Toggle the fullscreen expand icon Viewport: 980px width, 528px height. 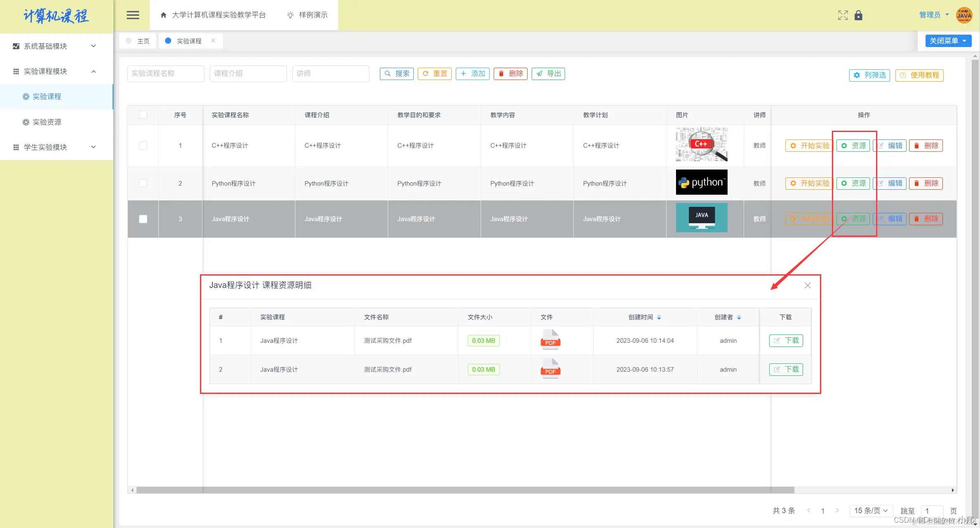pos(843,15)
